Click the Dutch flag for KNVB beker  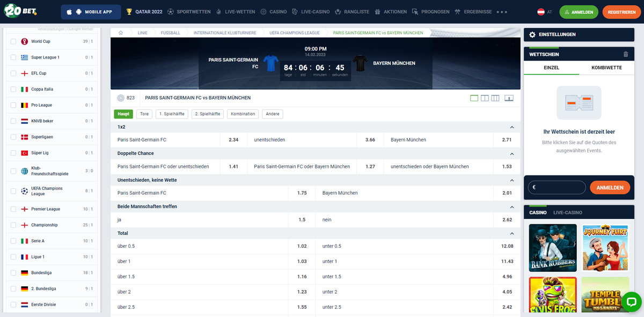[x=24, y=121]
